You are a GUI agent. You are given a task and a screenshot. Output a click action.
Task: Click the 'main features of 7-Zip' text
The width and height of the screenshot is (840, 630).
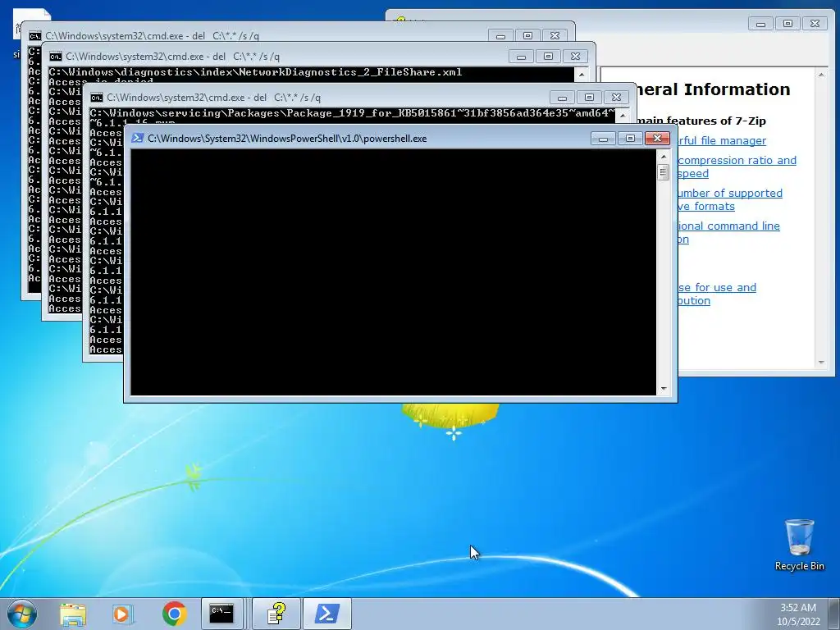(701, 121)
